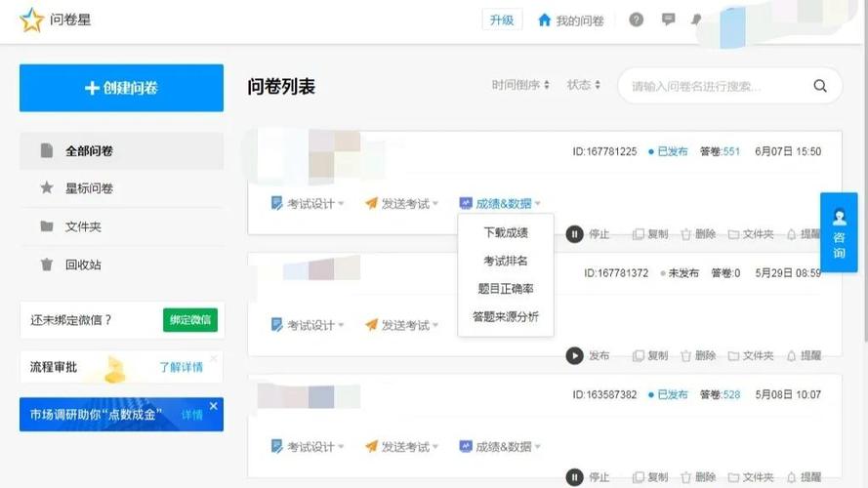The image size is (868, 488).
Task: Click the 问卷星 star logo
Action: (31, 20)
